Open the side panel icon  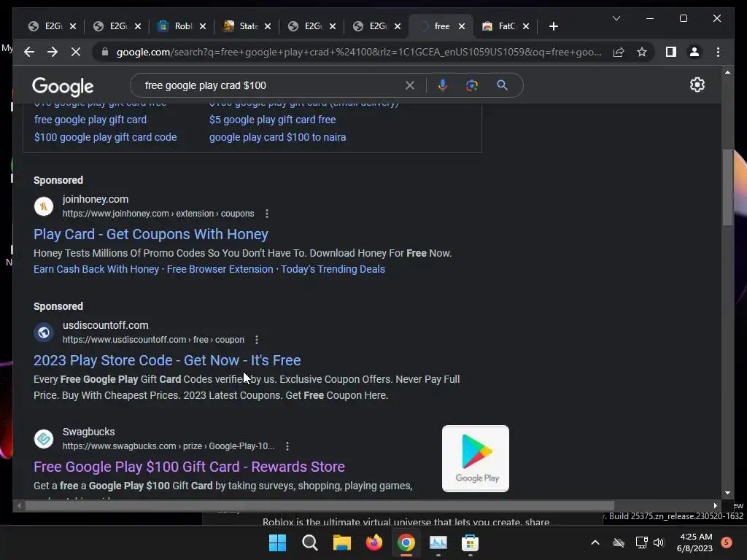click(x=671, y=52)
